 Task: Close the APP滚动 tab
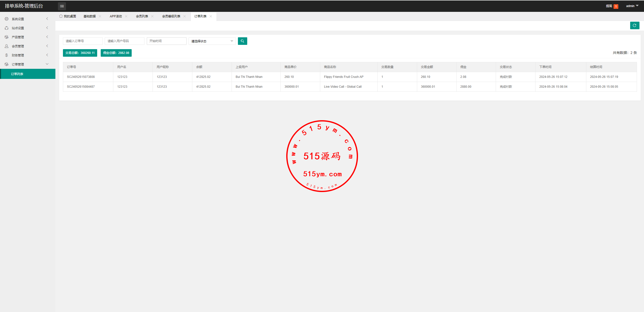click(126, 16)
